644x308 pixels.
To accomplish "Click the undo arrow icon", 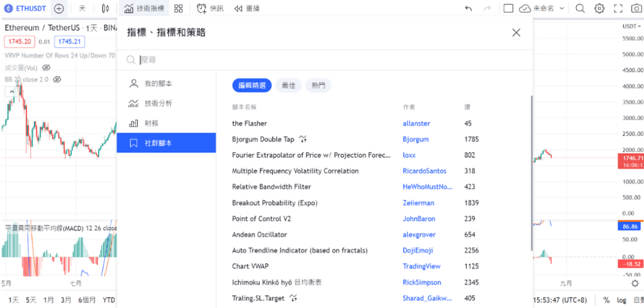I will pos(468,9).
